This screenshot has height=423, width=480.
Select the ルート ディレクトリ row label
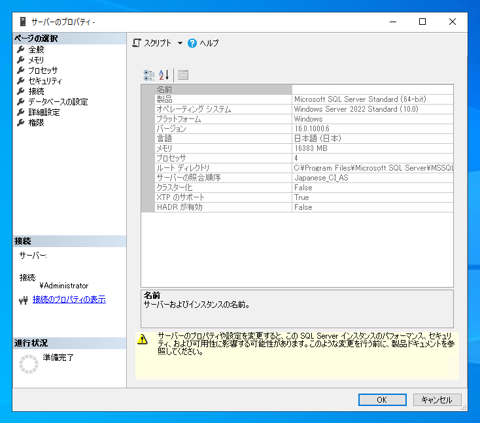tap(183, 168)
